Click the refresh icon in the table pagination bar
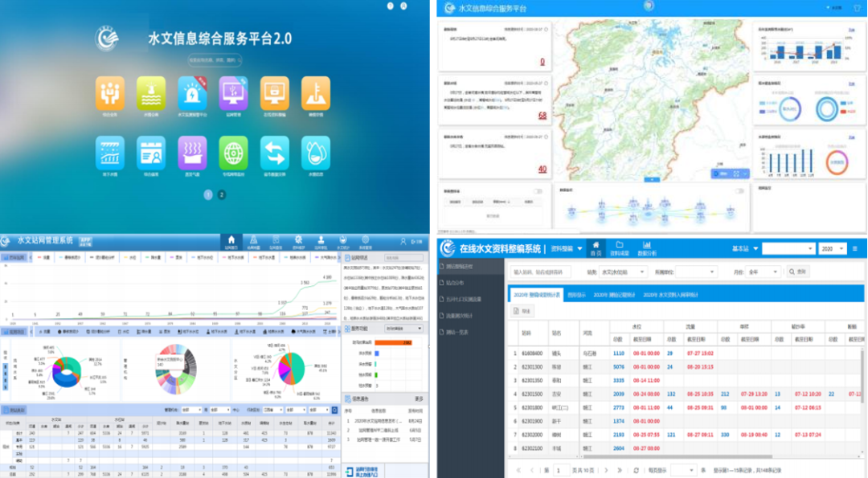 coord(636,470)
